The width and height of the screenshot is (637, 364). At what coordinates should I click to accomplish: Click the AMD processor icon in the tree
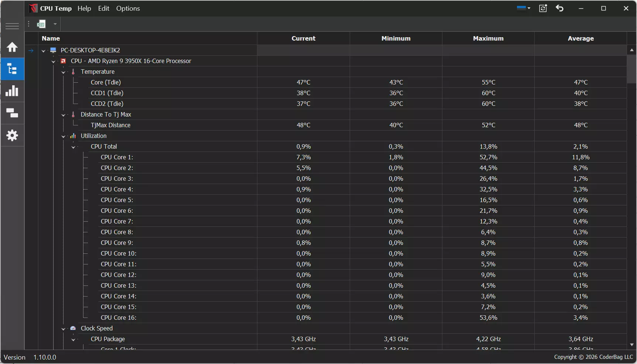(63, 61)
